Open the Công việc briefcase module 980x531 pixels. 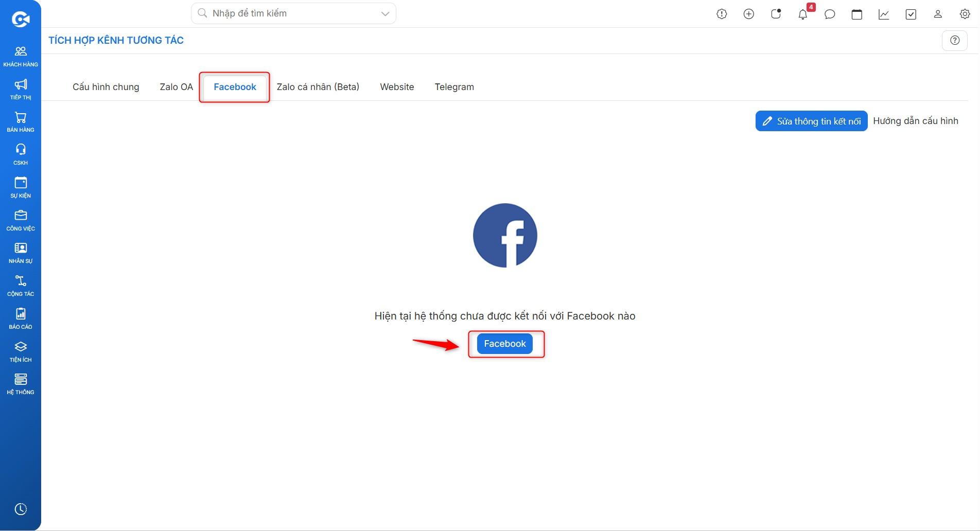21,220
